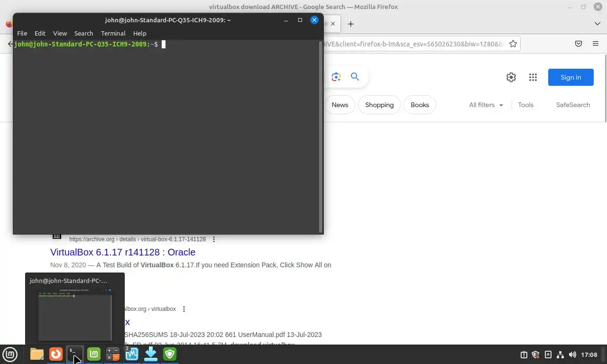This screenshot has width=607, height=364.
Task: Open Google quick settings gear
Action: point(511,77)
